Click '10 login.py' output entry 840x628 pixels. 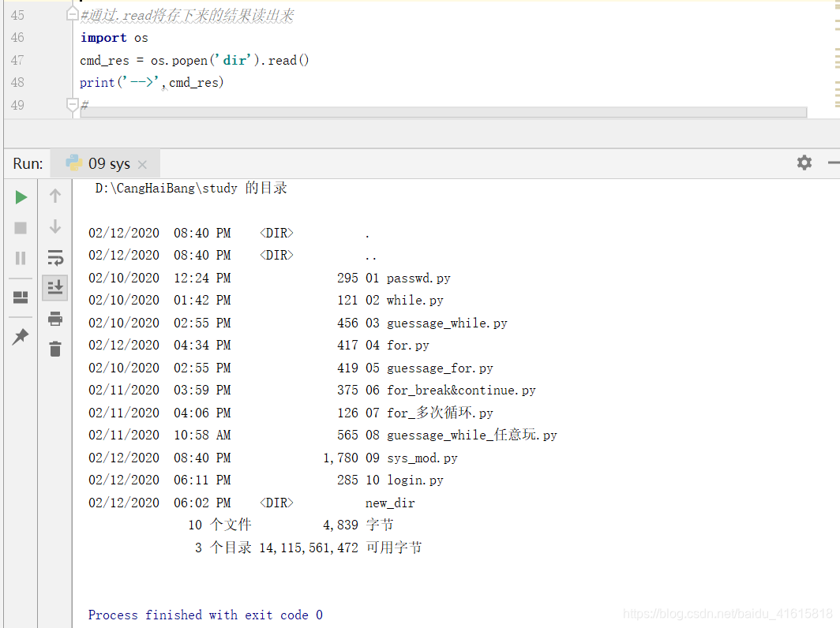point(404,480)
